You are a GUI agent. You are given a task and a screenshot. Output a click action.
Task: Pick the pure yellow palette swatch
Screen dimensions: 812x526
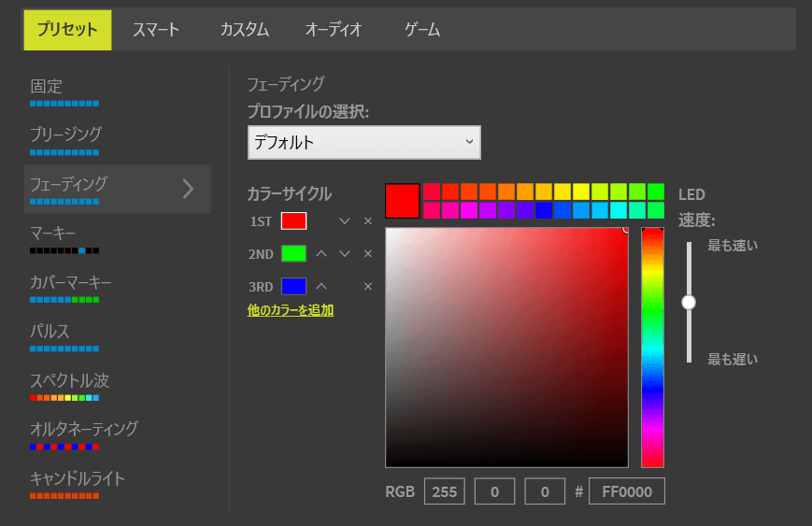pos(581,192)
